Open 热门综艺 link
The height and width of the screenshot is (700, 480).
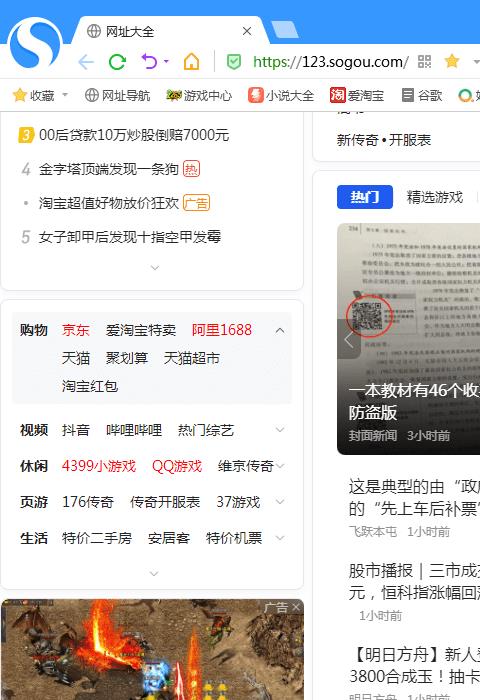[x=205, y=430]
